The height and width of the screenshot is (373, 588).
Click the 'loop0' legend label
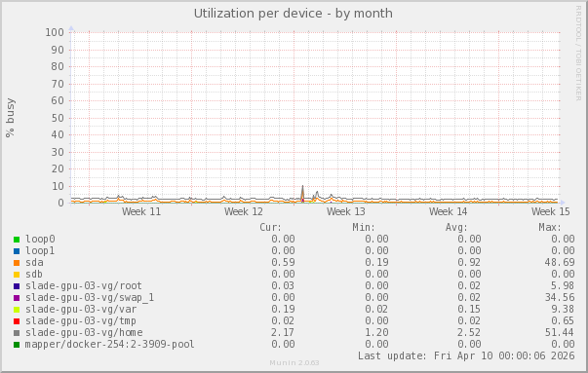[x=40, y=239]
